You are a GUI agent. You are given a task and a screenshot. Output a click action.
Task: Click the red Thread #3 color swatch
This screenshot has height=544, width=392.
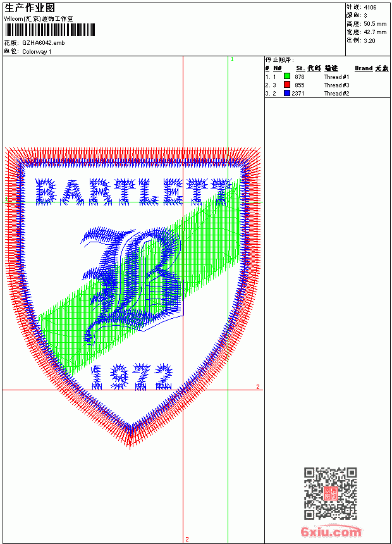(x=287, y=85)
